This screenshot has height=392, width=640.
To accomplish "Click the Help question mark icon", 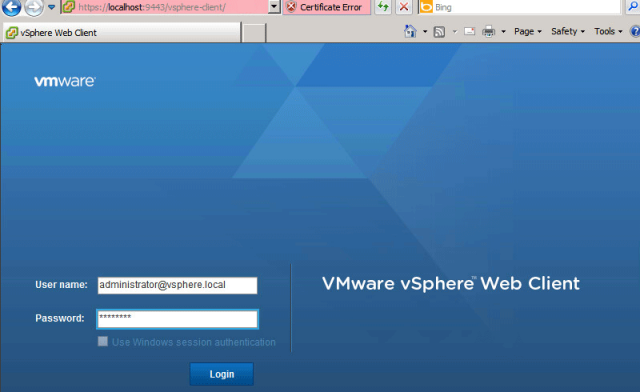I will (x=635, y=31).
